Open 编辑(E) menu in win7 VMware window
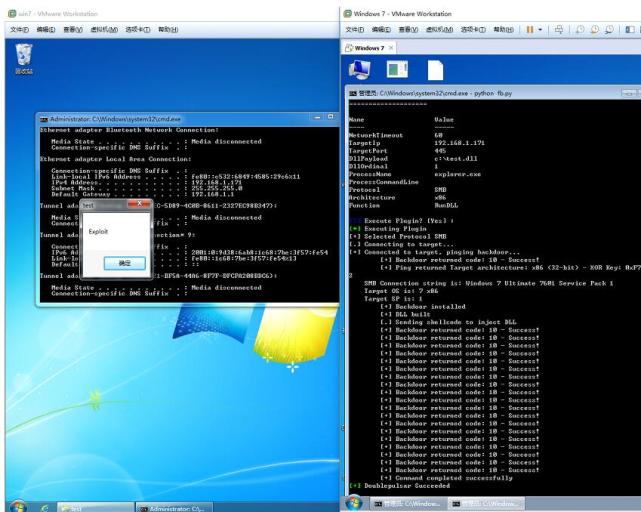641x512 pixels. pyautogui.click(x=46, y=29)
